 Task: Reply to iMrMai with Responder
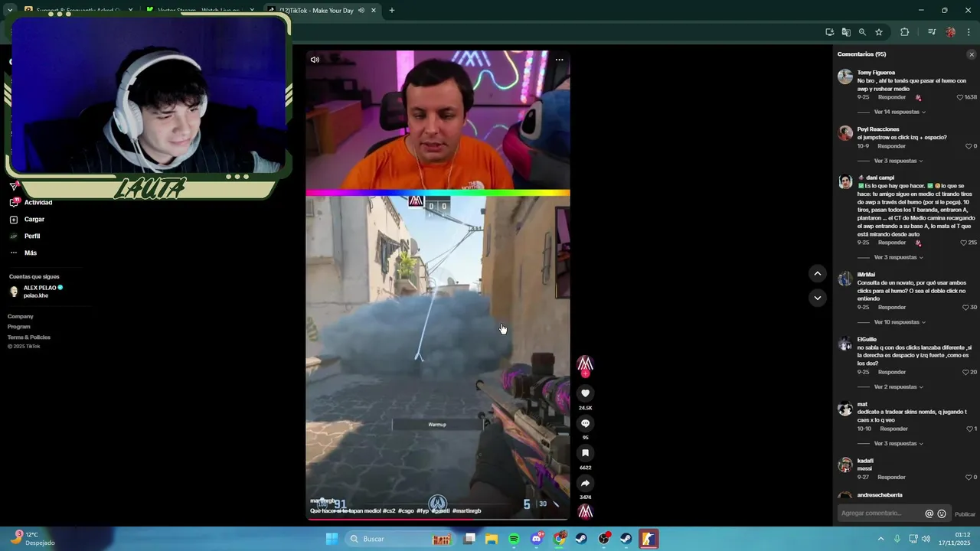click(891, 308)
